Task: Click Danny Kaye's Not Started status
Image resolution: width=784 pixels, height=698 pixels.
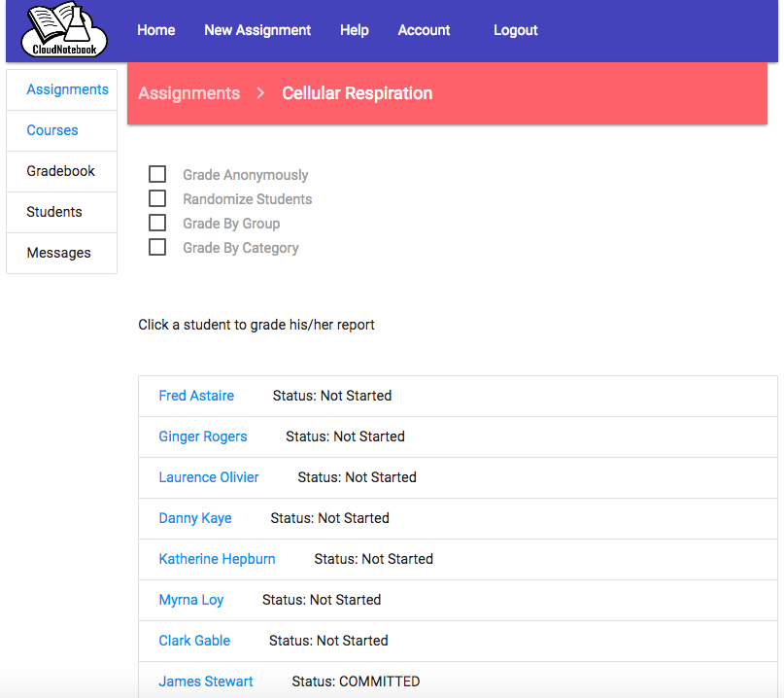Action: click(x=330, y=518)
